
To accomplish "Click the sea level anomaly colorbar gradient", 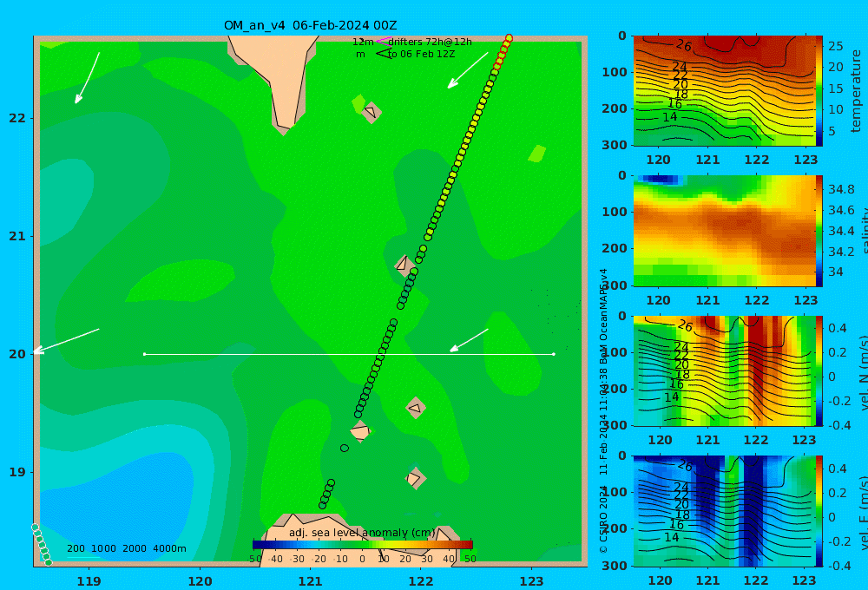I will coord(363,545).
